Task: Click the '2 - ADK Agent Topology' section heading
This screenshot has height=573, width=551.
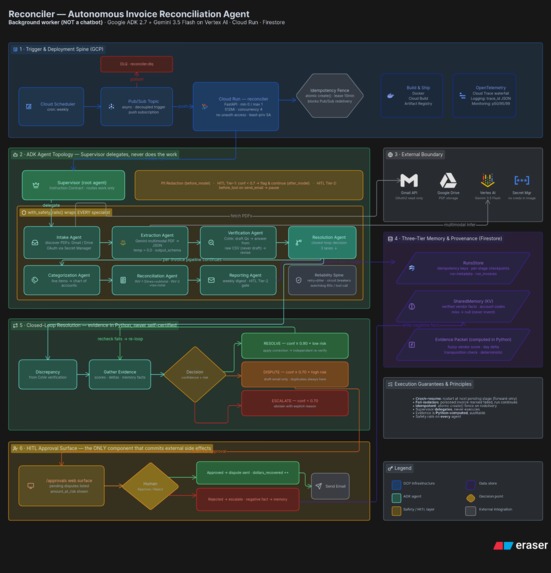Action: point(98,155)
